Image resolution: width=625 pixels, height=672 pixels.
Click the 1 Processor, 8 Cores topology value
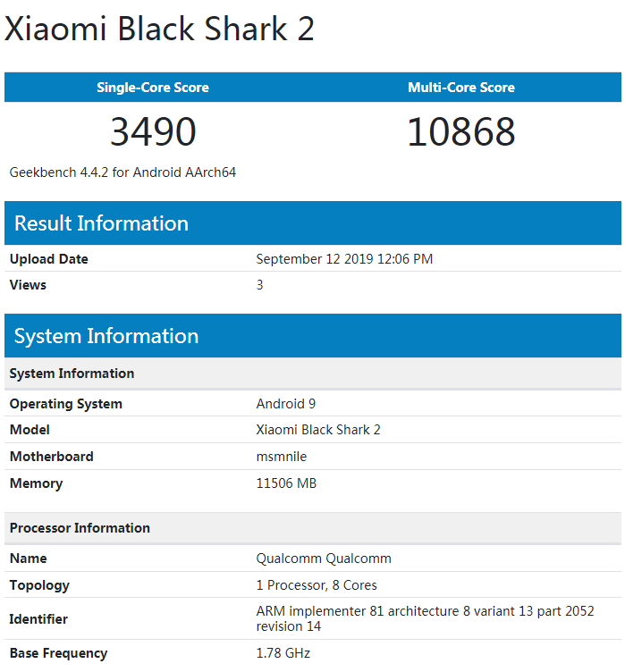[317, 585]
